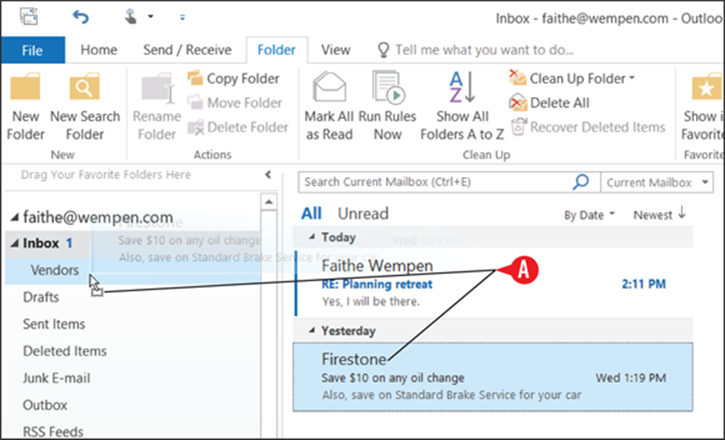
Task: Collapse the faithe@wempen.com account tree
Action: (x=15, y=217)
